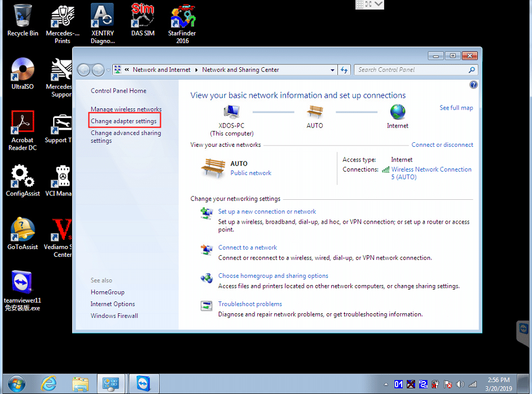
Task: Open the XENTRY Diagnostics desktop shortcut
Action: [102, 23]
